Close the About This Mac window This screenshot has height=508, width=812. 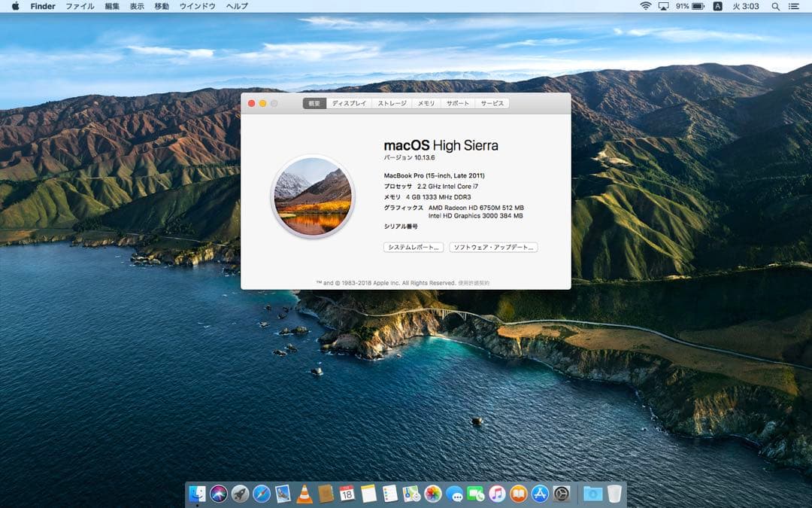point(252,104)
